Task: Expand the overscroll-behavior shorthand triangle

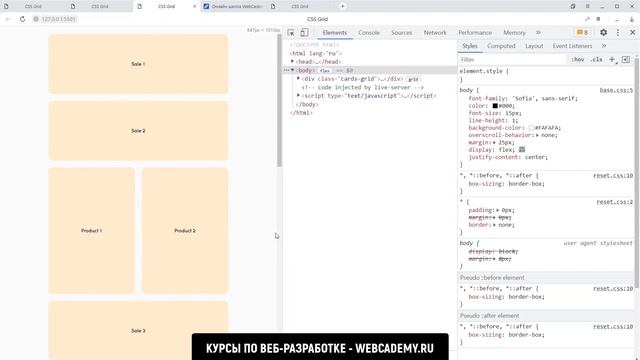Action: tap(538, 135)
